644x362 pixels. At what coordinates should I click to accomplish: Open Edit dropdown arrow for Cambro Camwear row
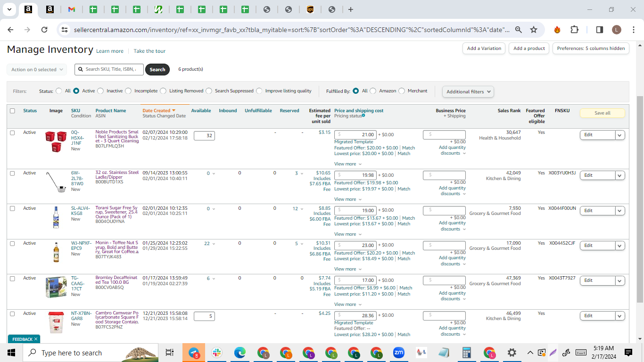pyautogui.click(x=620, y=316)
